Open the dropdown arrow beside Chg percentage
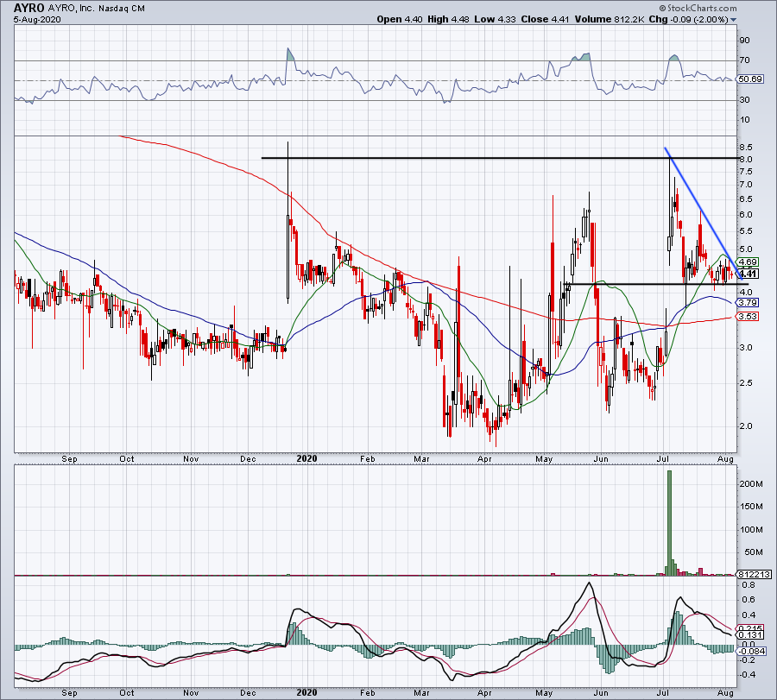Viewport: 777px width, 700px height. coord(734,19)
